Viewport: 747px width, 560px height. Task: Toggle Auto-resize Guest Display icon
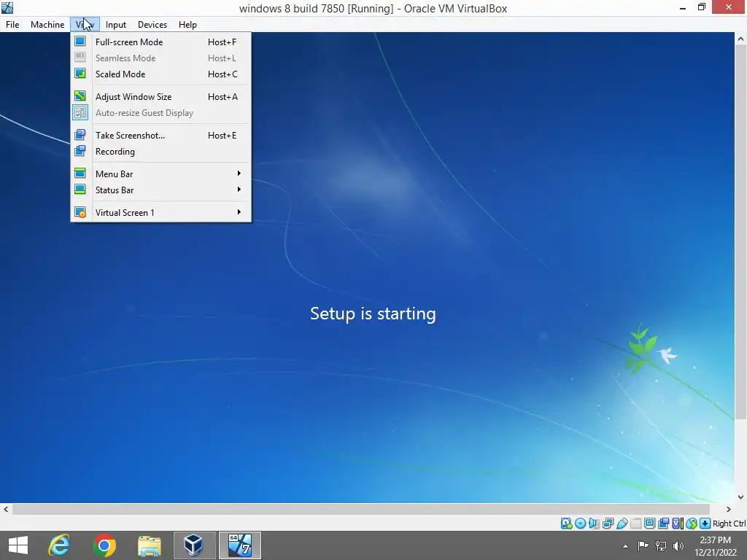coord(80,112)
